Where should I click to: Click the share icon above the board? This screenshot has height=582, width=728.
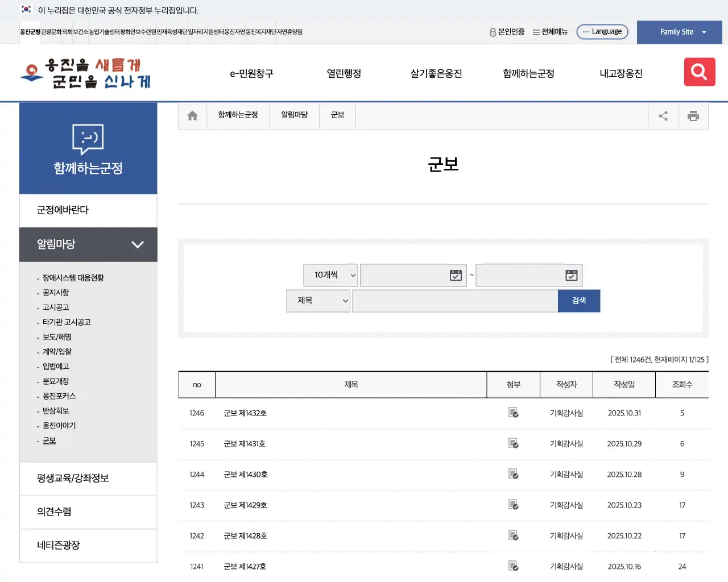663,115
